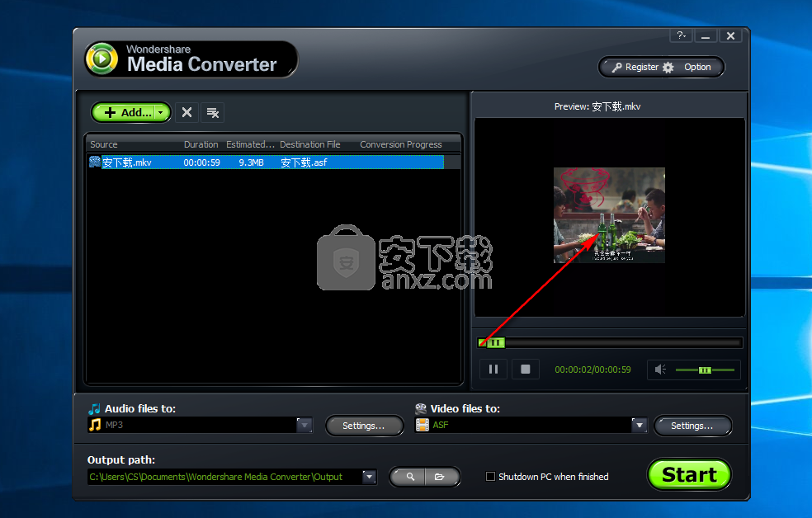Click the preview seek progress bar
The image size is (812, 518).
[x=610, y=342]
